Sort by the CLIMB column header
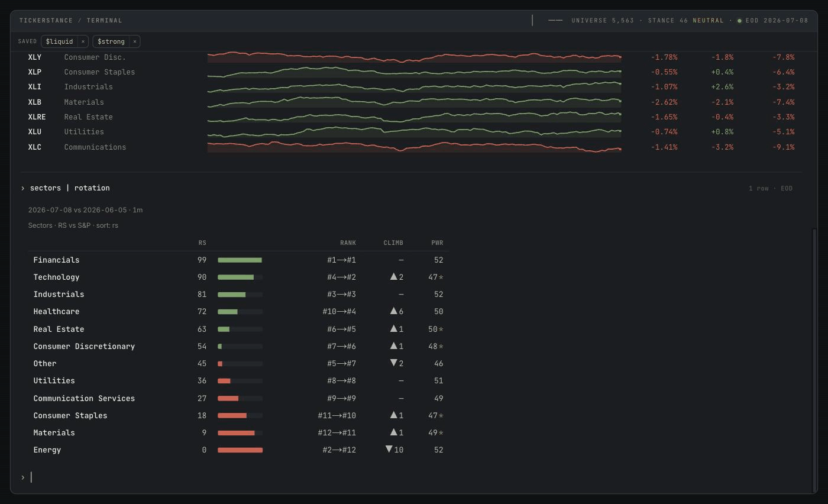This screenshot has width=828, height=504. tap(393, 243)
